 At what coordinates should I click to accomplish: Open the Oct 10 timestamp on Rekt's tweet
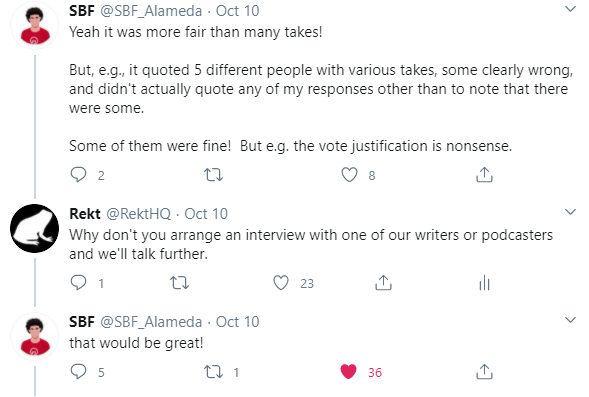206,214
